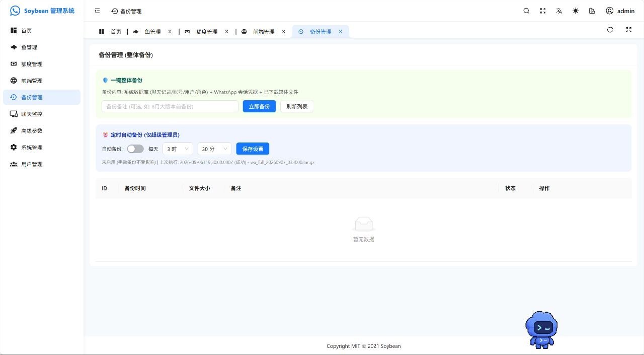Close the 鱼管理 tab
Image resolution: width=644 pixels, height=355 pixels.
point(170,31)
